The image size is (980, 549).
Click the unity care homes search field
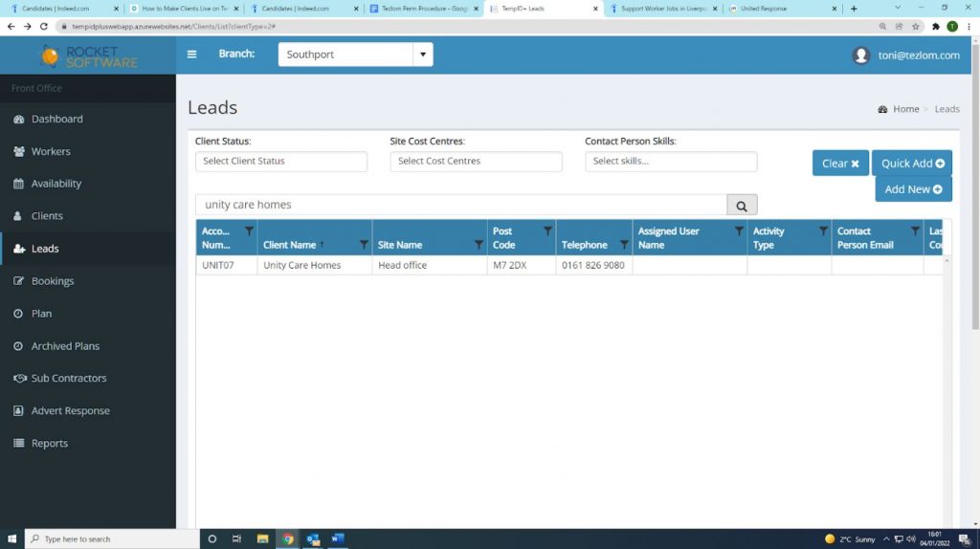461,205
